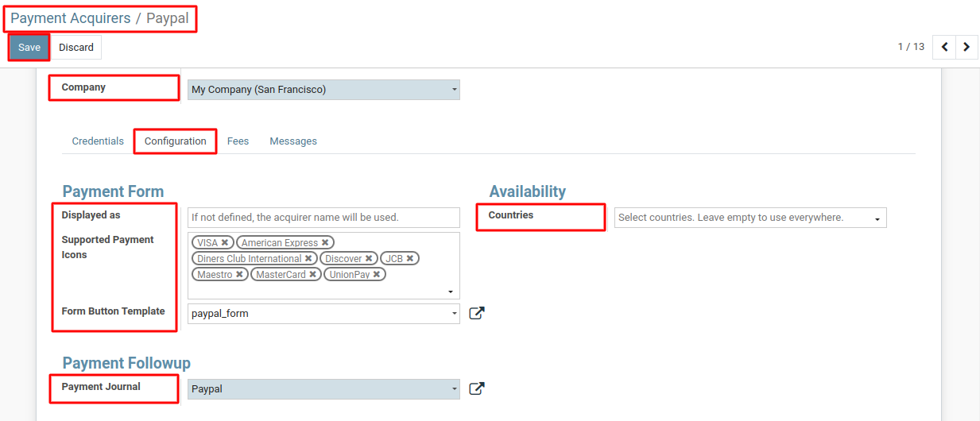
Task: Click the Company label
Action: point(83,87)
